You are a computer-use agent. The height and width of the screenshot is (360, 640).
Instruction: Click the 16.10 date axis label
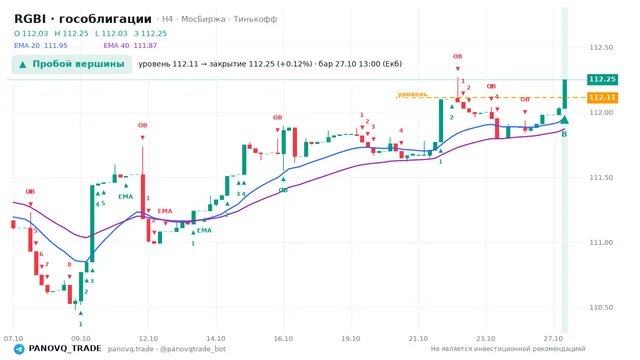click(x=283, y=339)
